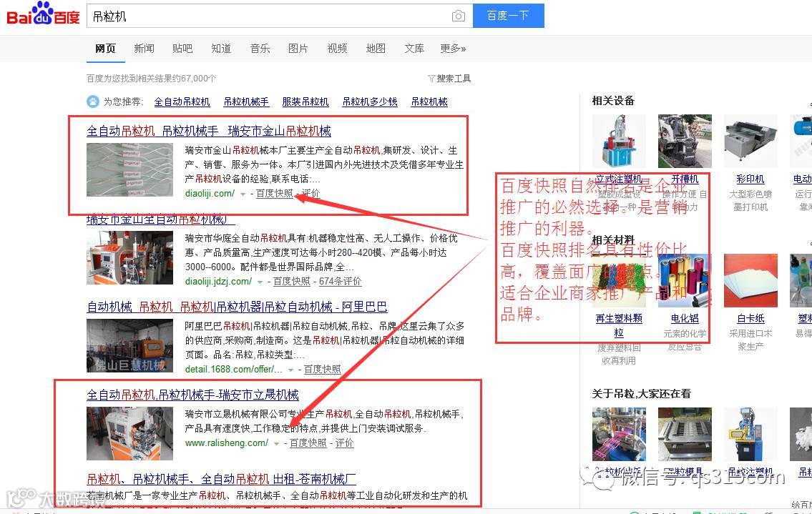
Task: Expand dropdown arrow next to diaoliji.com/
Action: (243, 194)
